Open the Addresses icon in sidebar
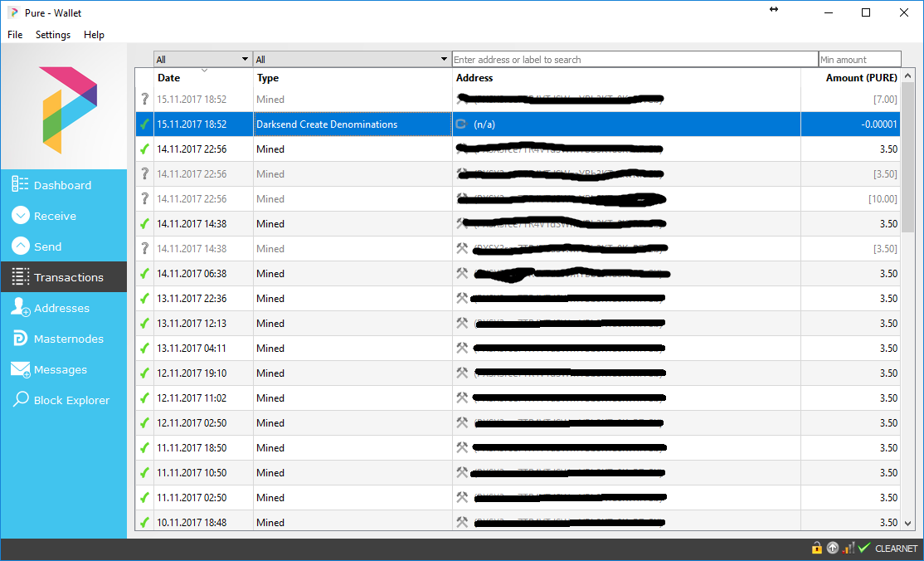The image size is (924, 561). (21, 307)
